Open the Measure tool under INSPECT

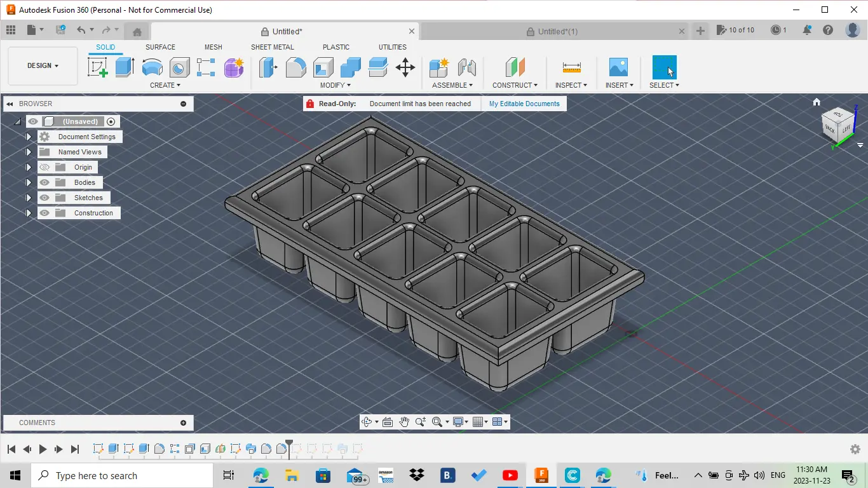pos(570,67)
